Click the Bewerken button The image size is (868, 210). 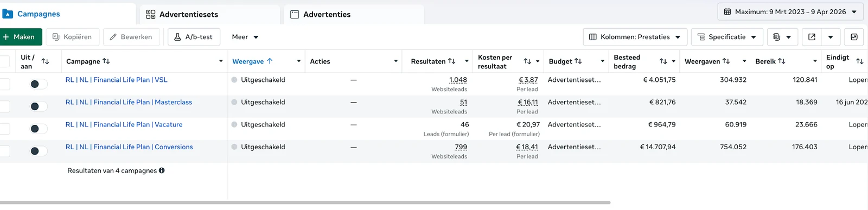(131, 37)
